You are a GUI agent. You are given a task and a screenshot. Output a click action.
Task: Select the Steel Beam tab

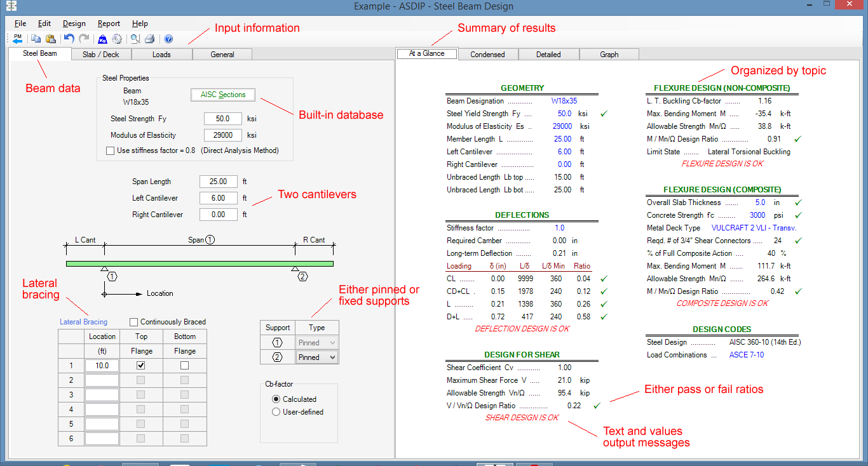[40, 53]
